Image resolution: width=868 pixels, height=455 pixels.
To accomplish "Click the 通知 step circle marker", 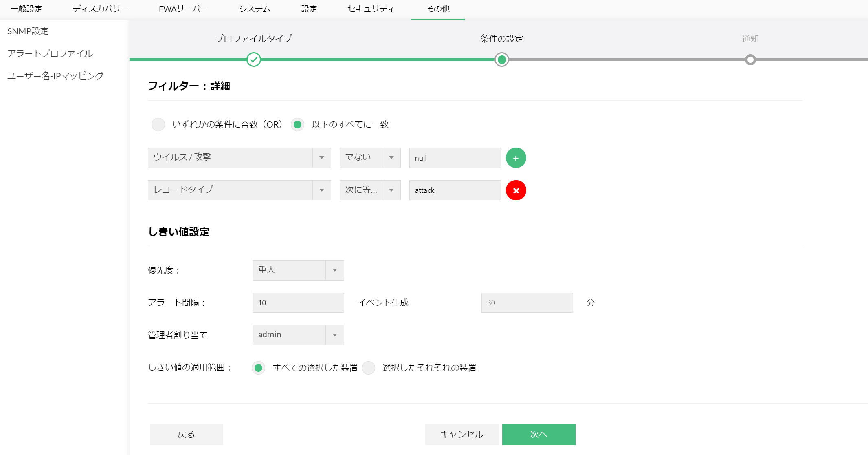I will [x=750, y=60].
